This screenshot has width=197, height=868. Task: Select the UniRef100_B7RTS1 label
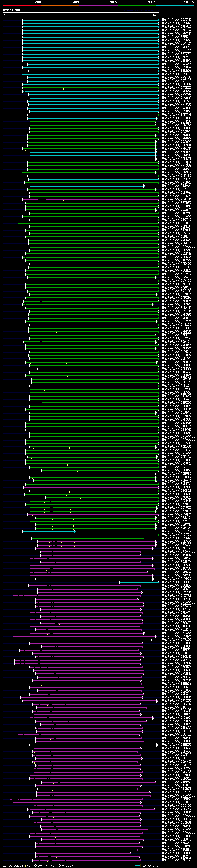[x=177, y=548]
